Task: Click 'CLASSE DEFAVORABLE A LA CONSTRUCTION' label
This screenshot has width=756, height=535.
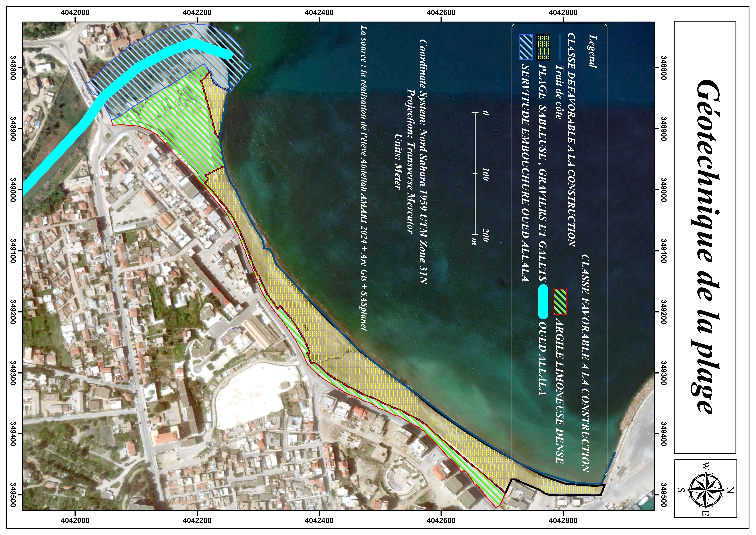Action: (x=572, y=140)
